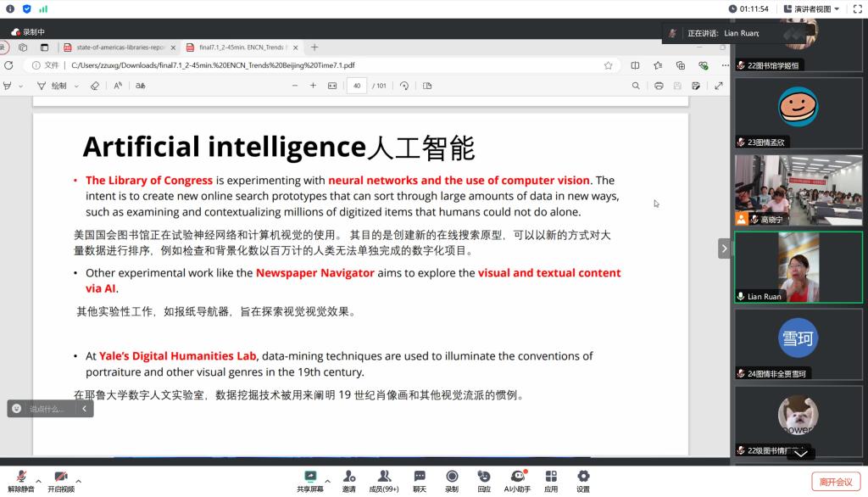Expand camera options arrow beside 开启视频
The height and width of the screenshot is (497, 868).
(79, 480)
